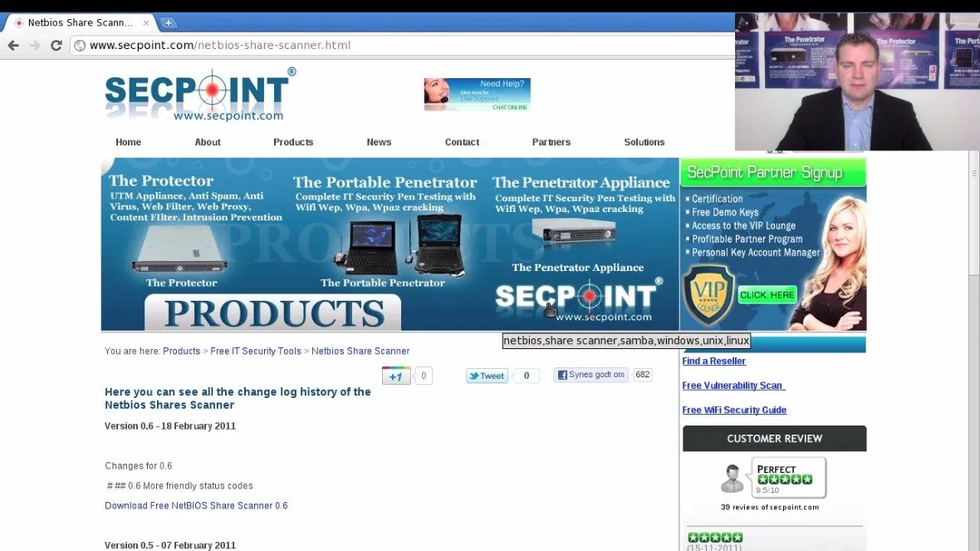Reload the page with the refresh icon
This screenshot has width=980, height=551.
(x=56, y=45)
